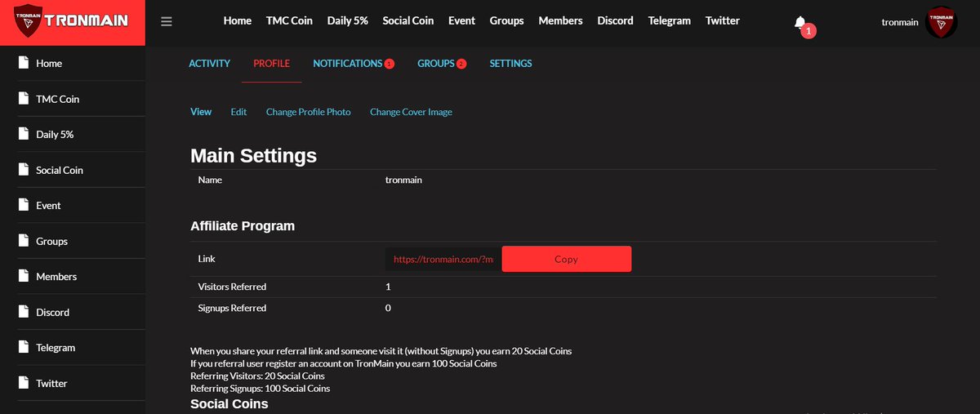
Task: Click the page icon beside sidebar Twitter
Action: coord(24,383)
